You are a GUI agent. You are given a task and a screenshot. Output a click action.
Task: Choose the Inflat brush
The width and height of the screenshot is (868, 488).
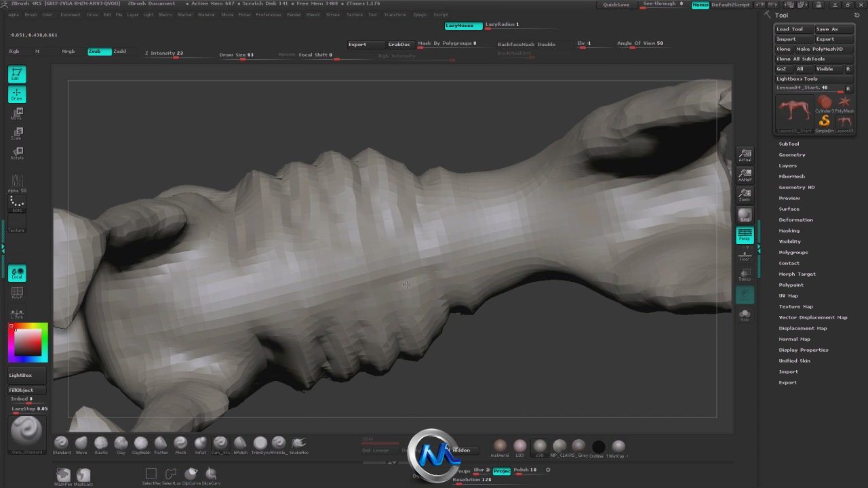pos(200,445)
